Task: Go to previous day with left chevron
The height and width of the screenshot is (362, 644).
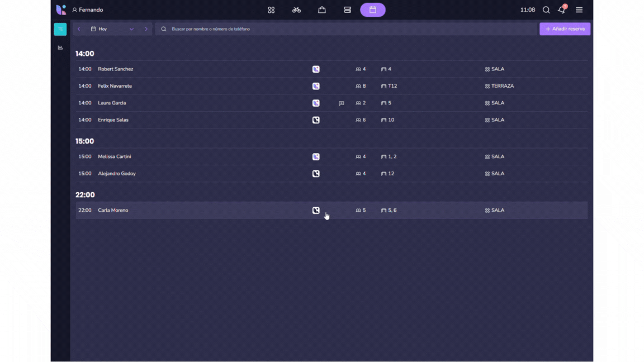Action: 79,29
